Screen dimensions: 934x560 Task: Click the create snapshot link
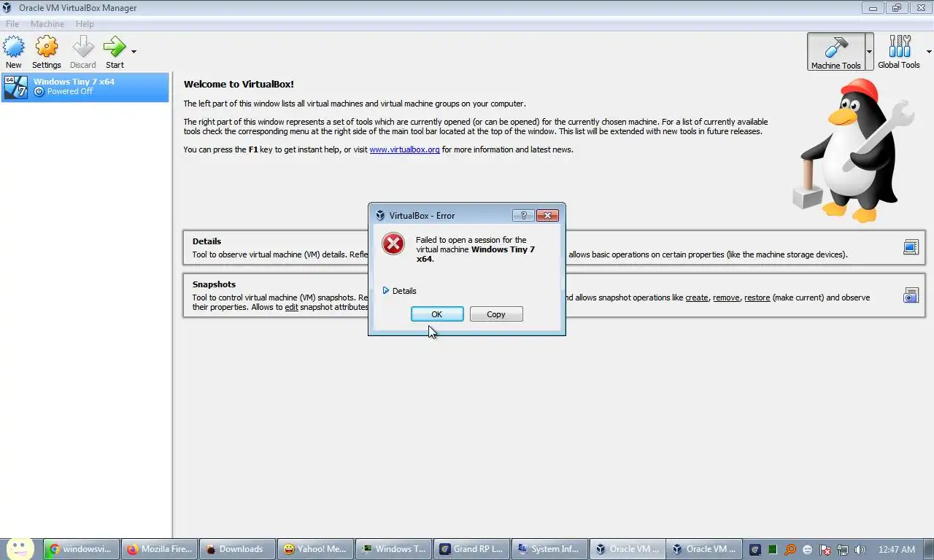tap(697, 297)
